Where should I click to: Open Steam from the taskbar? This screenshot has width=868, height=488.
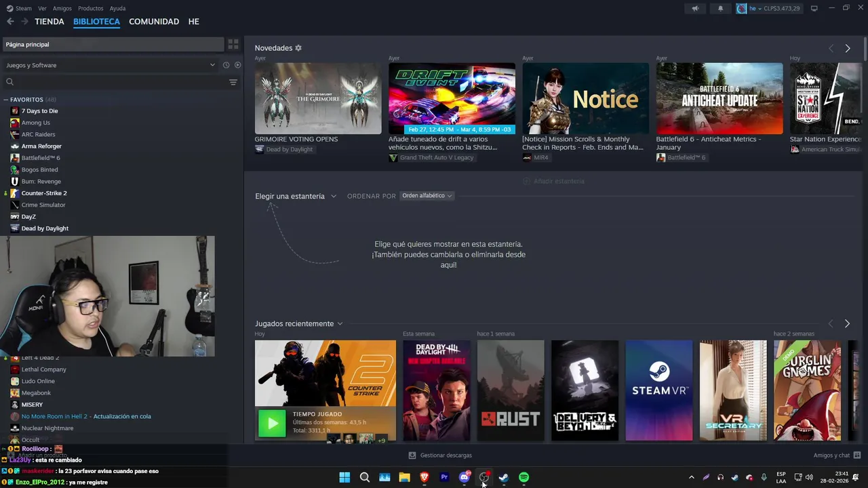point(504,477)
